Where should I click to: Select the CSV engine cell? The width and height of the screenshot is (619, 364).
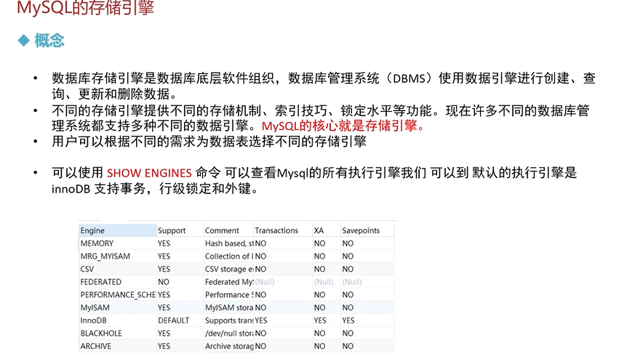pos(118,269)
